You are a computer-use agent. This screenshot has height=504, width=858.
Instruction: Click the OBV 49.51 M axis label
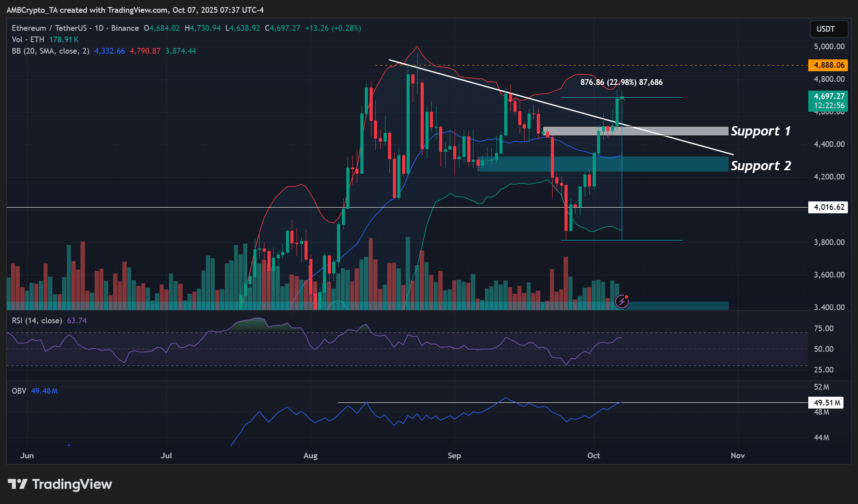coord(826,402)
